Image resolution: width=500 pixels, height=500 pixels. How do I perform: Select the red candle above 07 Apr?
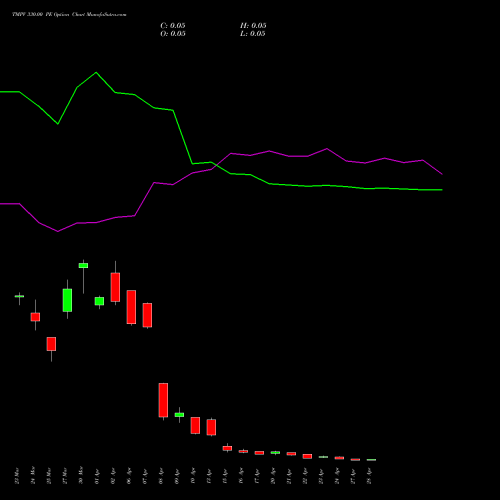point(147,315)
